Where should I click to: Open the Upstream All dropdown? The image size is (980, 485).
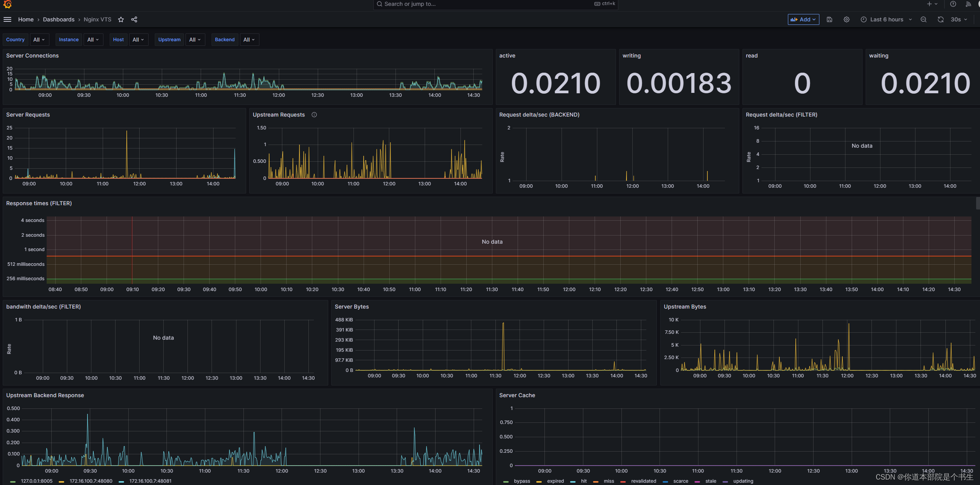(195, 40)
